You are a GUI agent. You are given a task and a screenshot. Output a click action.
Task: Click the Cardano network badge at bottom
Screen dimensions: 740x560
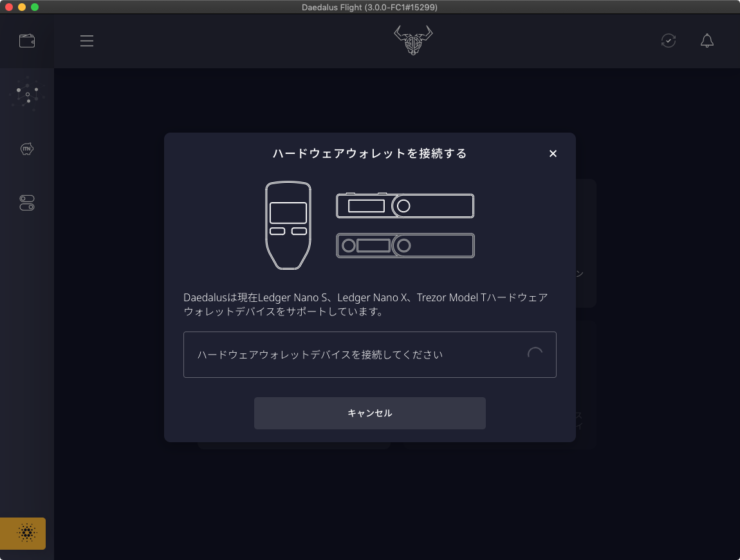tap(23, 533)
